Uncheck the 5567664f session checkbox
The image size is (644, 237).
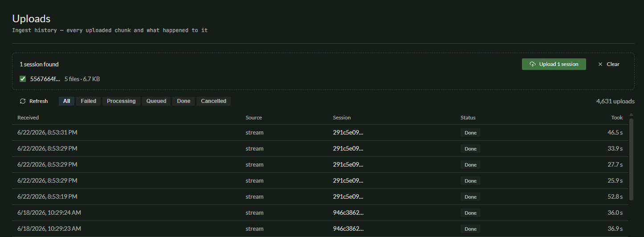pos(23,79)
